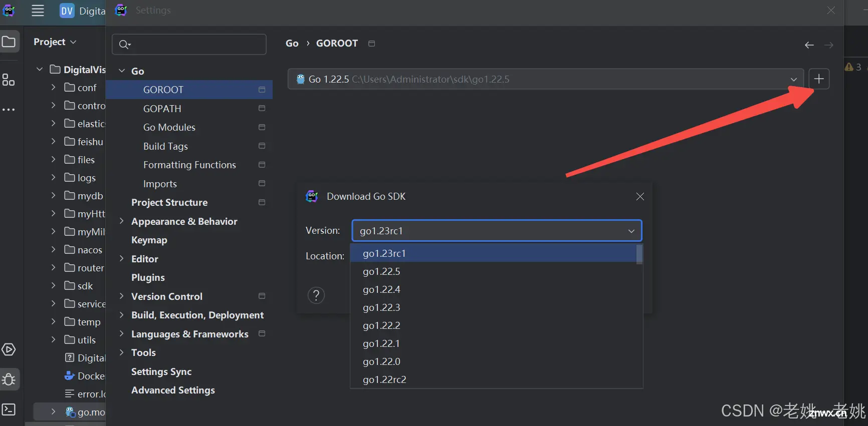Navigate forward with the right arrow

click(x=829, y=45)
